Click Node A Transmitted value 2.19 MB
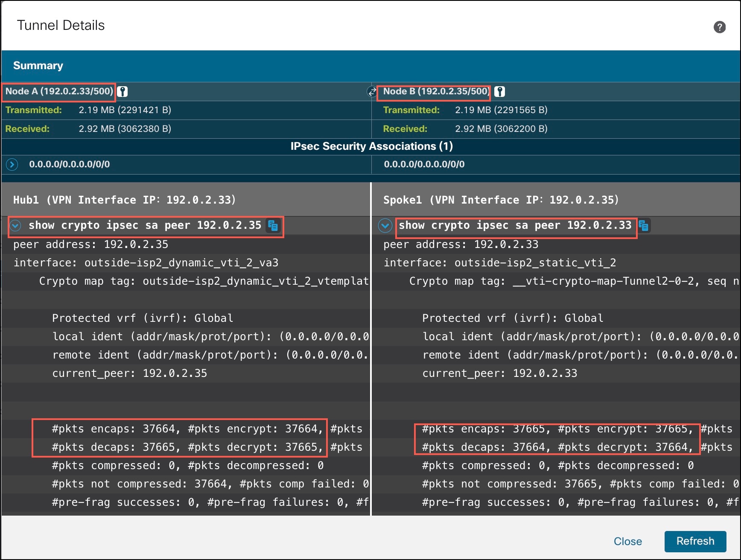Image resolution: width=741 pixels, height=560 pixels. 125,110
